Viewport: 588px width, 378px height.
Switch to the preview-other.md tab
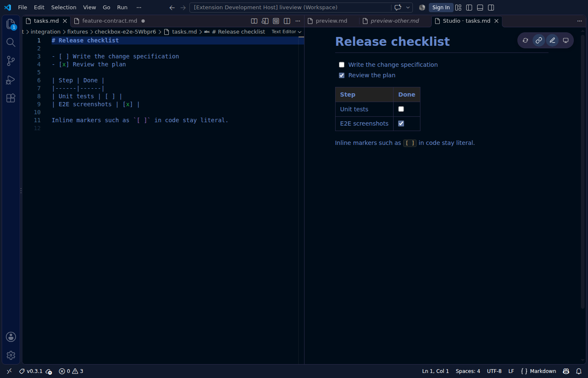394,21
